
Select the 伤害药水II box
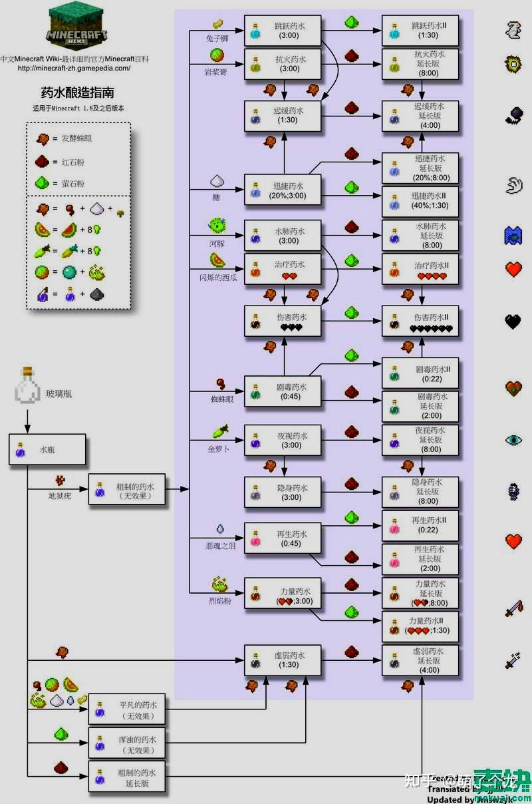point(420,321)
